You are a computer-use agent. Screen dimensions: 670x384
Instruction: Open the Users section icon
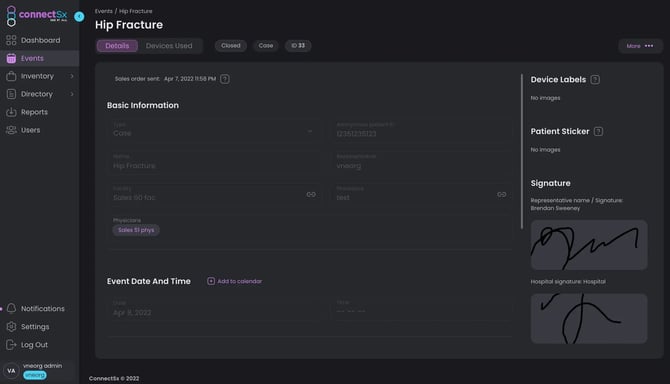click(x=11, y=130)
